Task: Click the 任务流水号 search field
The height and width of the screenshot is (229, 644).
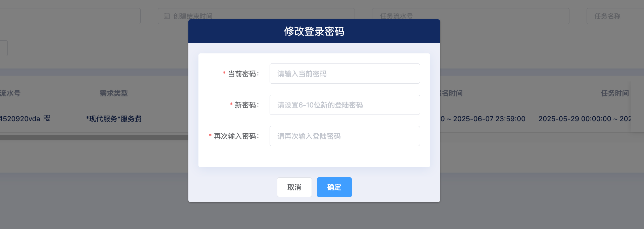Action: pos(470,16)
